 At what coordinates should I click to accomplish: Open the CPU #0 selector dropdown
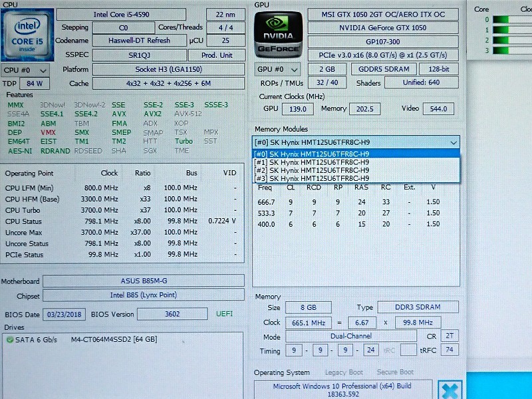coord(25,70)
